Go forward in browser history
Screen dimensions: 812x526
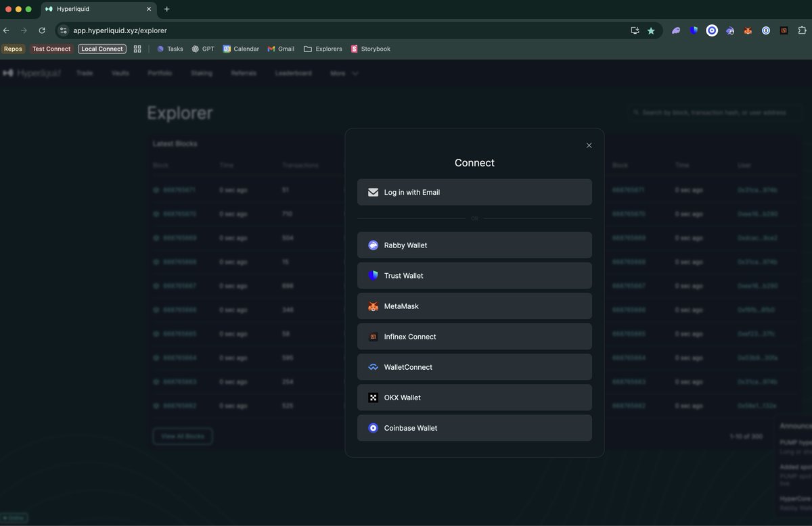(x=24, y=30)
